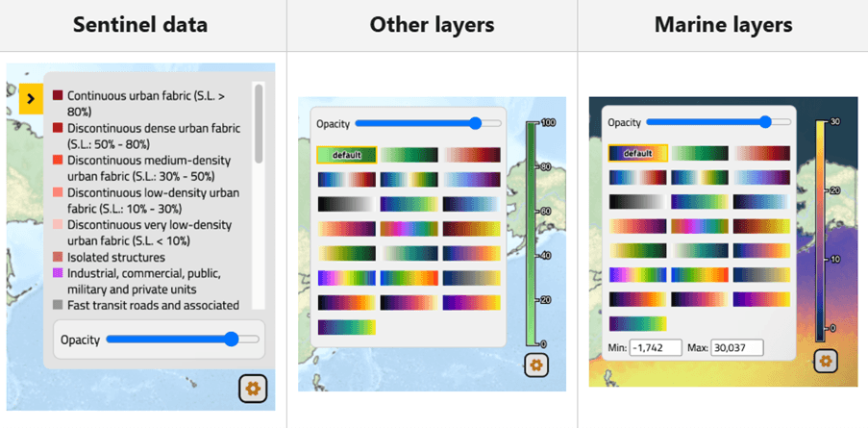Click the gear icon under Marine layers legend
Image resolution: width=868 pixels, height=428 pixels.
[826, 361]
